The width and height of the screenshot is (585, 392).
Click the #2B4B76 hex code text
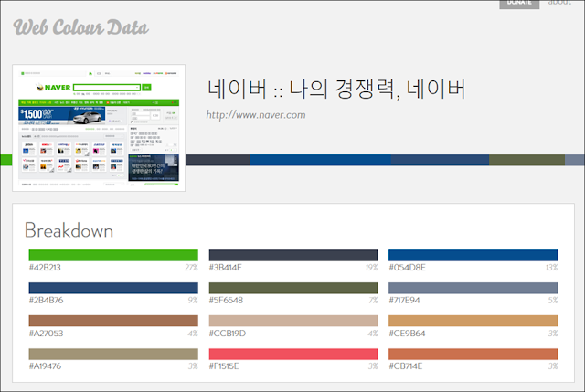pos(47,301)
